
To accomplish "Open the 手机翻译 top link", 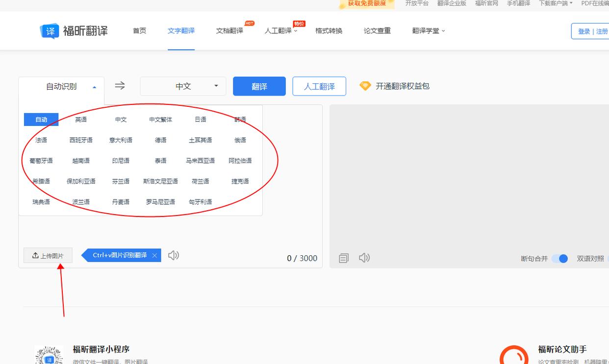I will (518, 3).
